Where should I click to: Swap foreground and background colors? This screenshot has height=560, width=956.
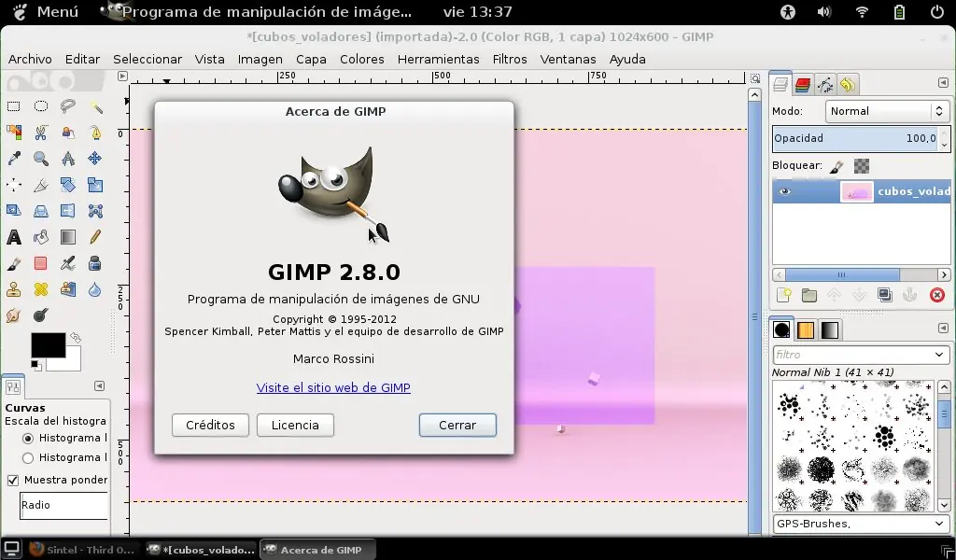tap(76, 338)
